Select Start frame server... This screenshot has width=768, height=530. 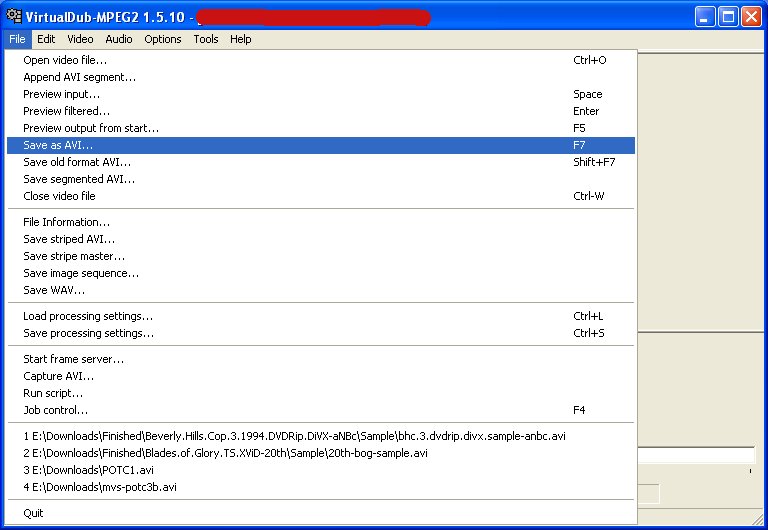(x=321, y=359)
